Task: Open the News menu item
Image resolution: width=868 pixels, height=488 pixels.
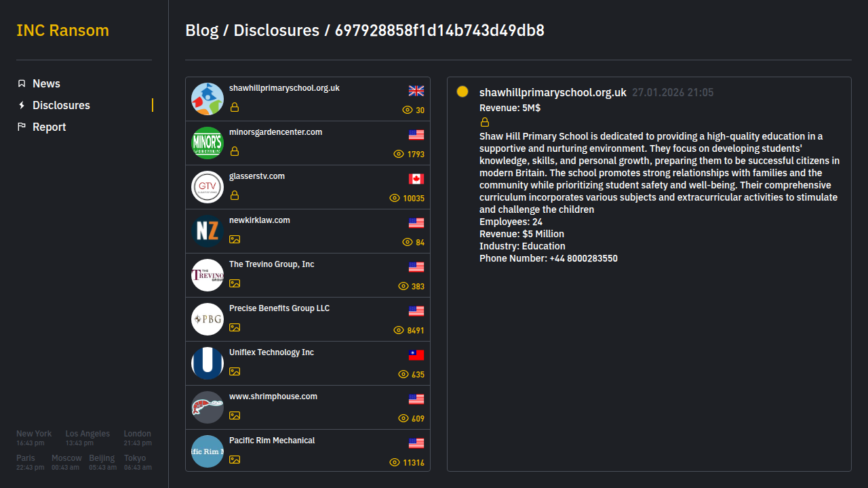Action: point(46,83)
